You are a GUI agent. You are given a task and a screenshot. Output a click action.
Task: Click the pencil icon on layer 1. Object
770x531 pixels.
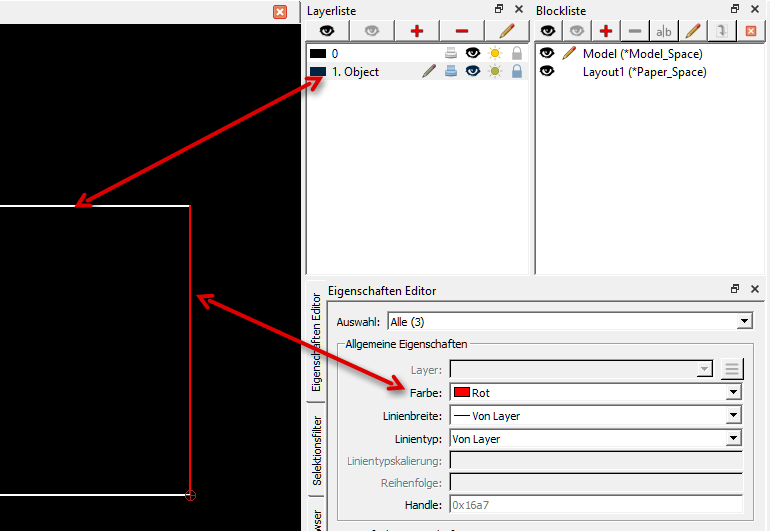429,71
